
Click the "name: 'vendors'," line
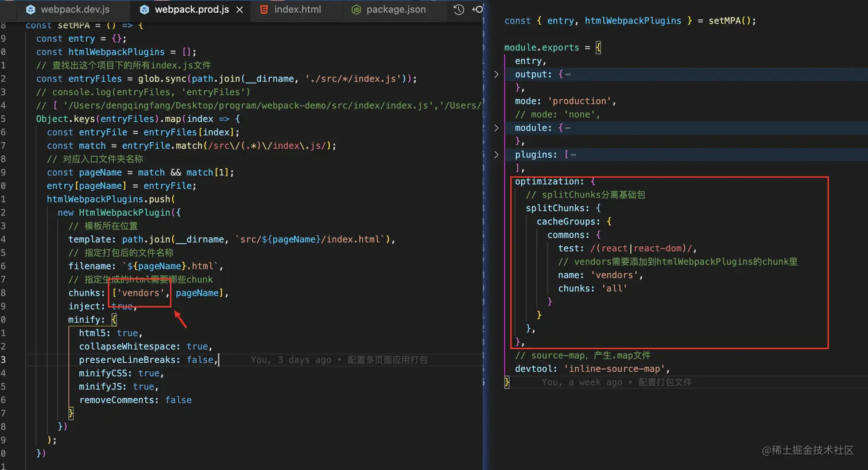(x=600, y=275)
